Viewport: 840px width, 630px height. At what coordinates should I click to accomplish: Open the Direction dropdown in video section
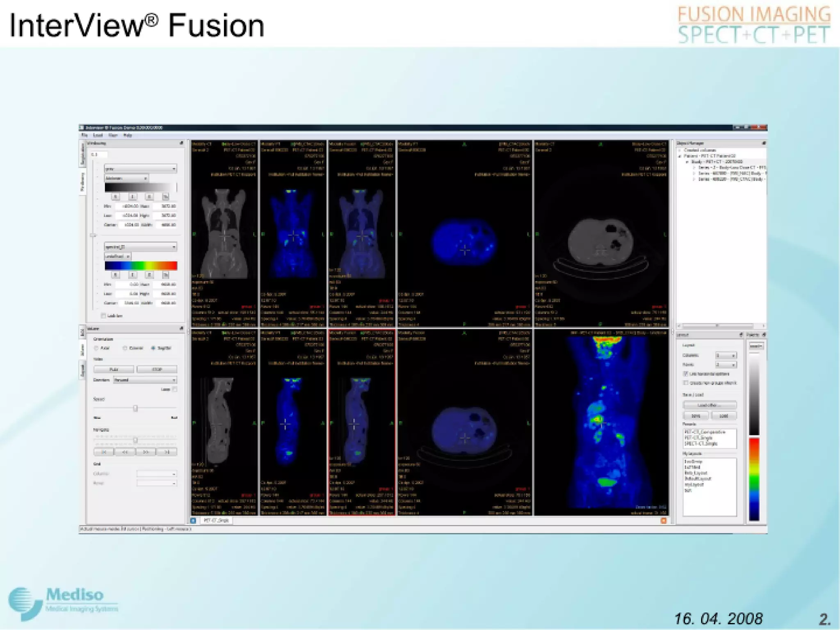tap(145, 380)
